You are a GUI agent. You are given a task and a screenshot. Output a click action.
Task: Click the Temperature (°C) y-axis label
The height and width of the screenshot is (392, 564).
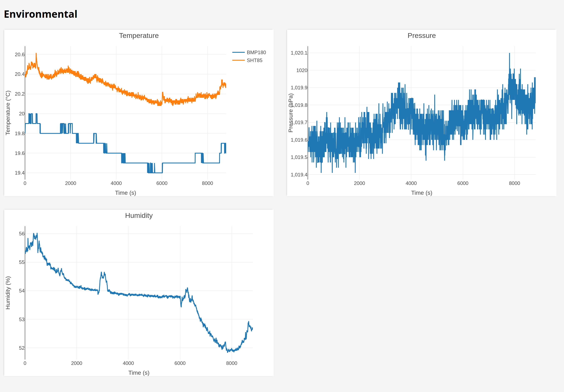tap(8, 113)
